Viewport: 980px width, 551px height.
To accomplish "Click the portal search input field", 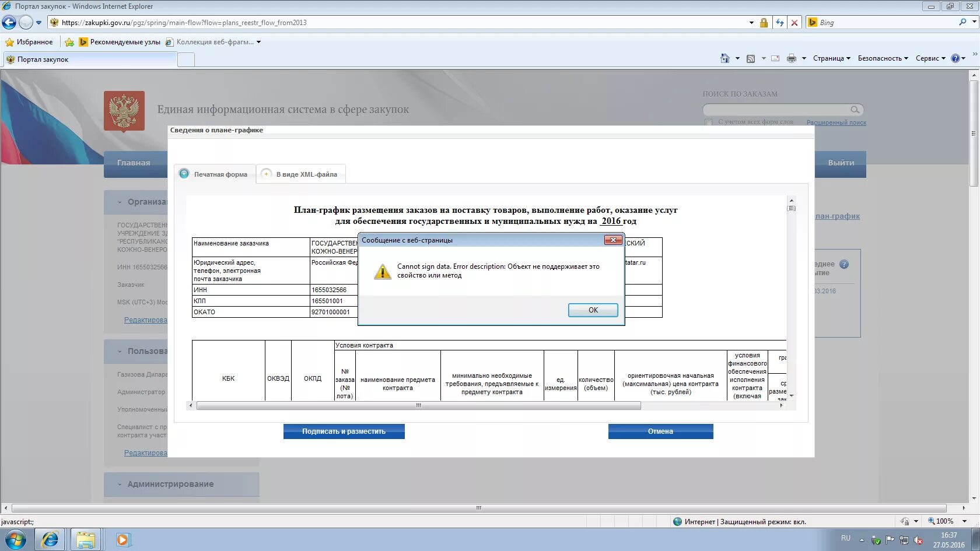I will pyautogui.click(x=776, y=110).
